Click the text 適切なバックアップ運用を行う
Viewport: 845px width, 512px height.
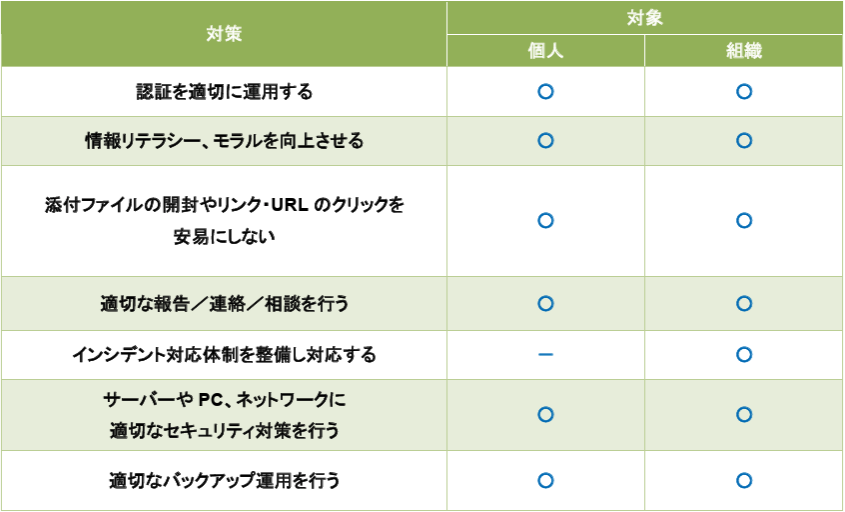pyautogui.click(x=224, y=481)
